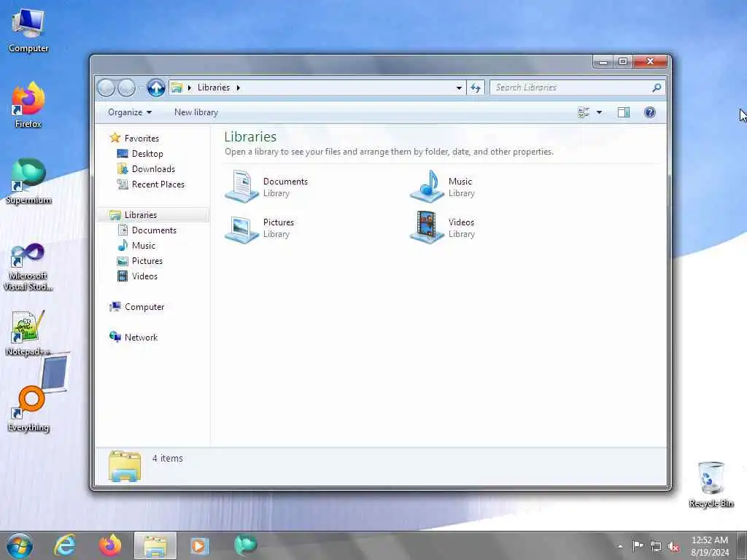Open address bar history dropdown
Viewport: 747px width, 560px height.
[459, 87]
